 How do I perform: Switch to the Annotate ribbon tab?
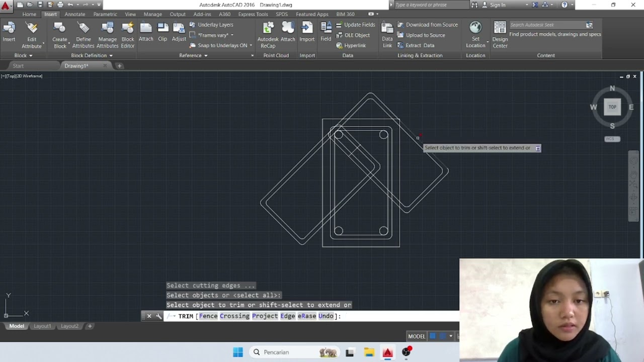click(75, 14)
